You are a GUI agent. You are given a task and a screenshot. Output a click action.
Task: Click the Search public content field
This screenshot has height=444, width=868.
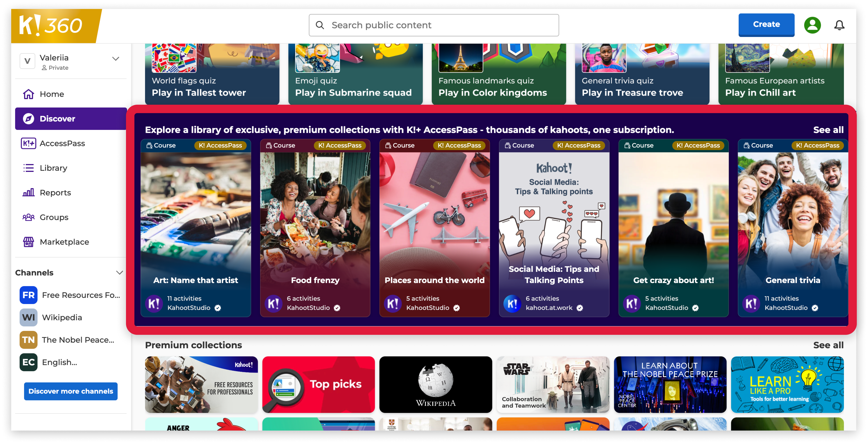(x=434, y=25)
